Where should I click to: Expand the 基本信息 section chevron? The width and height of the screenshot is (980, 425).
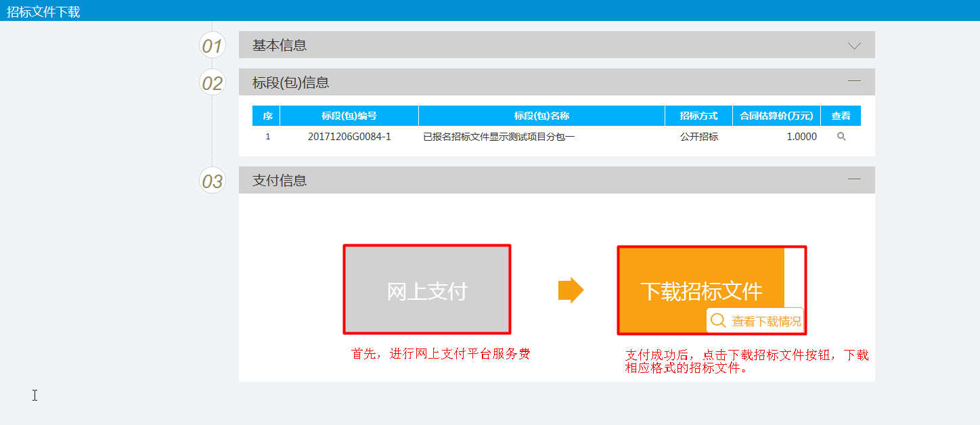click(853, 44)
